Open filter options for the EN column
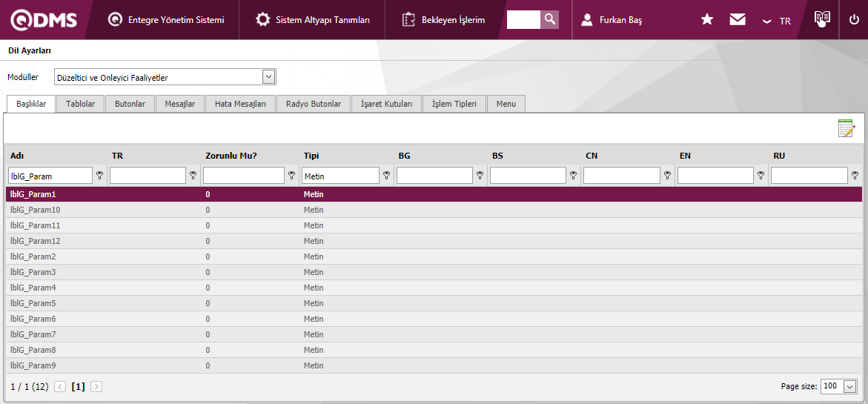The image size is (868, 404). 761,176
